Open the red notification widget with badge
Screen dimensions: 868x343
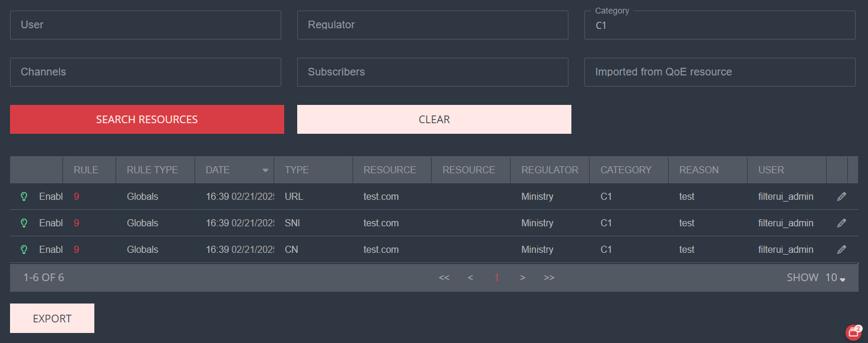[853, 332]
